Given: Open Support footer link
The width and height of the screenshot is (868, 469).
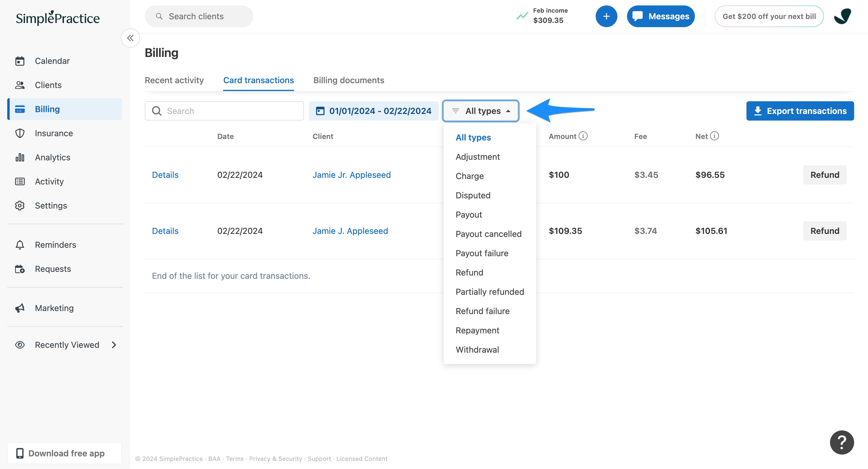Looking at the screenshot, I should [x=319, y=458].
